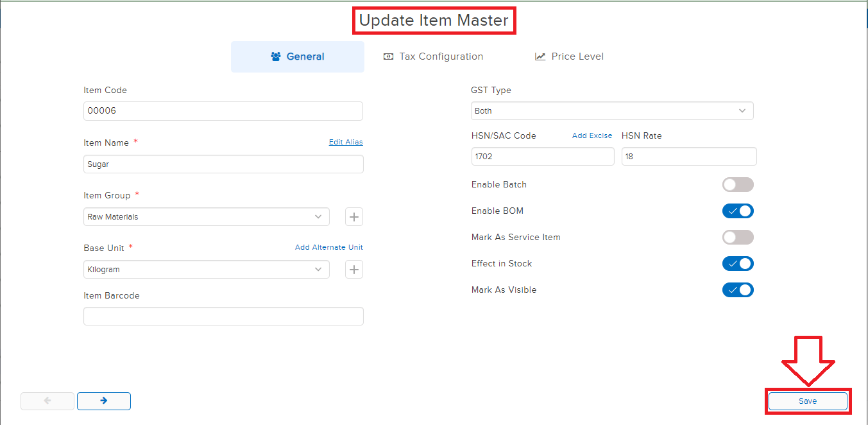
Task: Open the Base Unit Kilogram dropdown
Action: pyautogui.click(x=206, y=270)
